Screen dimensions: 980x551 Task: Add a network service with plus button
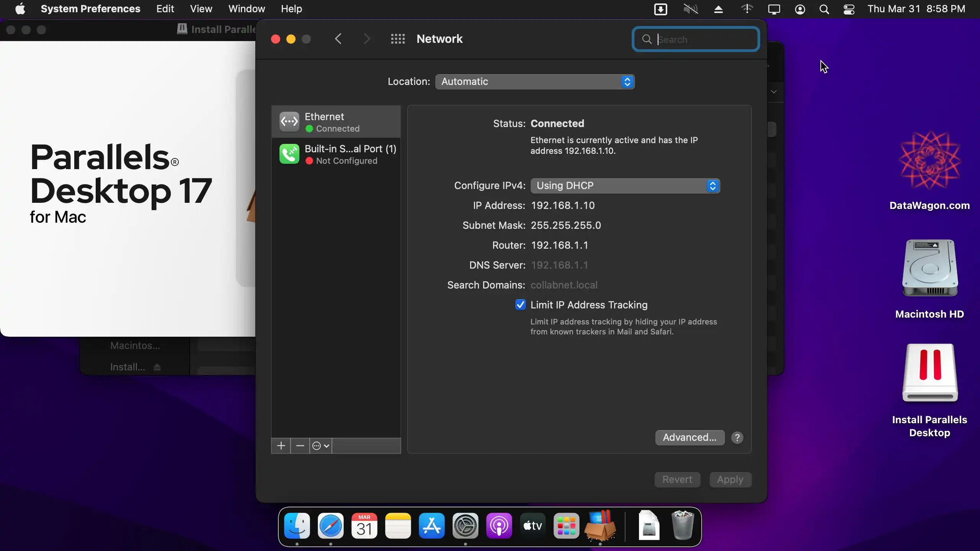[281, 446]
